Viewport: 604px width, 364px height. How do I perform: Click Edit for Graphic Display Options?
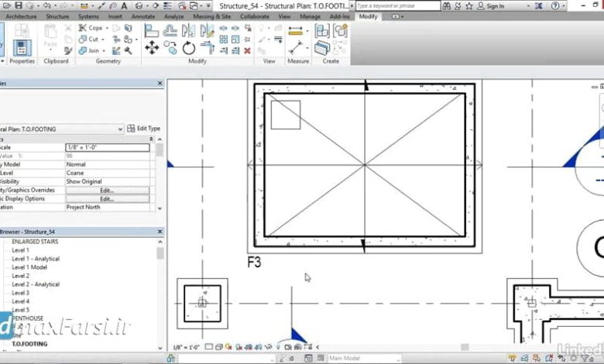pyautogui.click(x=107, y=199)
